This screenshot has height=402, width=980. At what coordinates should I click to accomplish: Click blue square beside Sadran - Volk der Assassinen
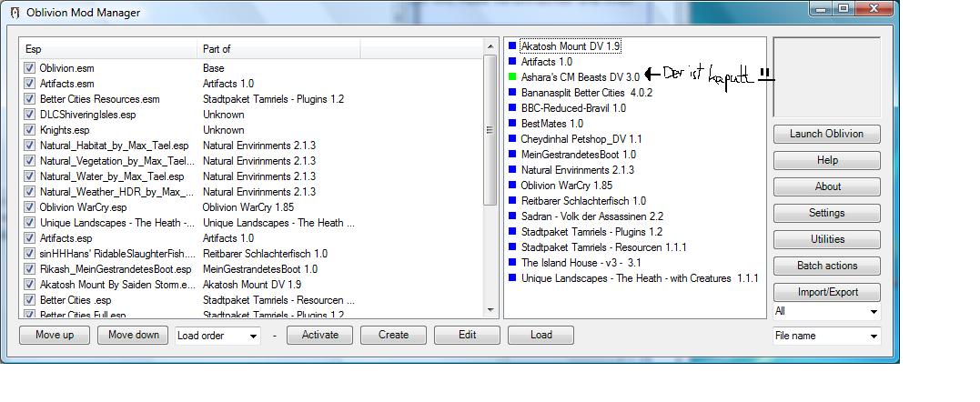click(512, 216)
